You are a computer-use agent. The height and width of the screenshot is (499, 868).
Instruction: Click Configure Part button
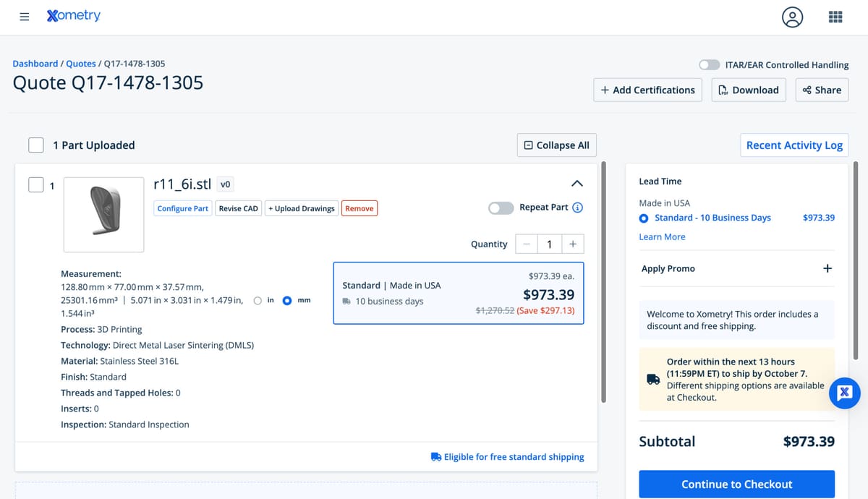coord(183,208)
